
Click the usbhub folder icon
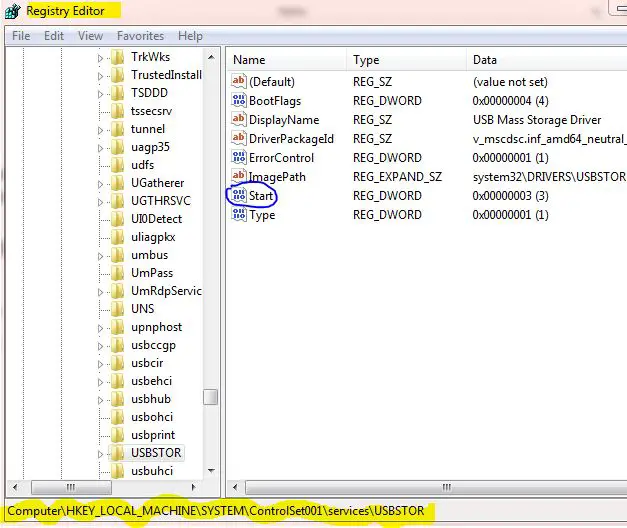point(118,399)
